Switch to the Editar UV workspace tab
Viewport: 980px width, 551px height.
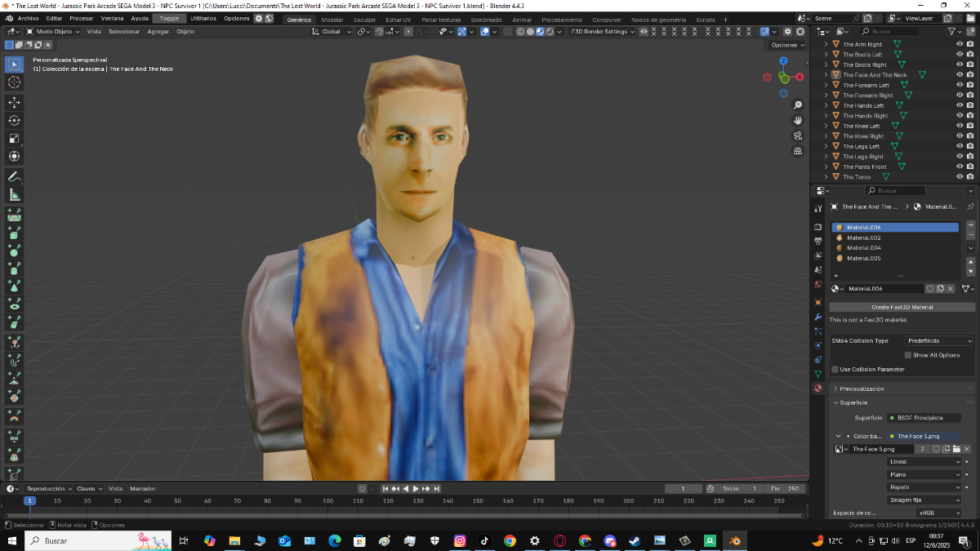(x=399, y=19)
